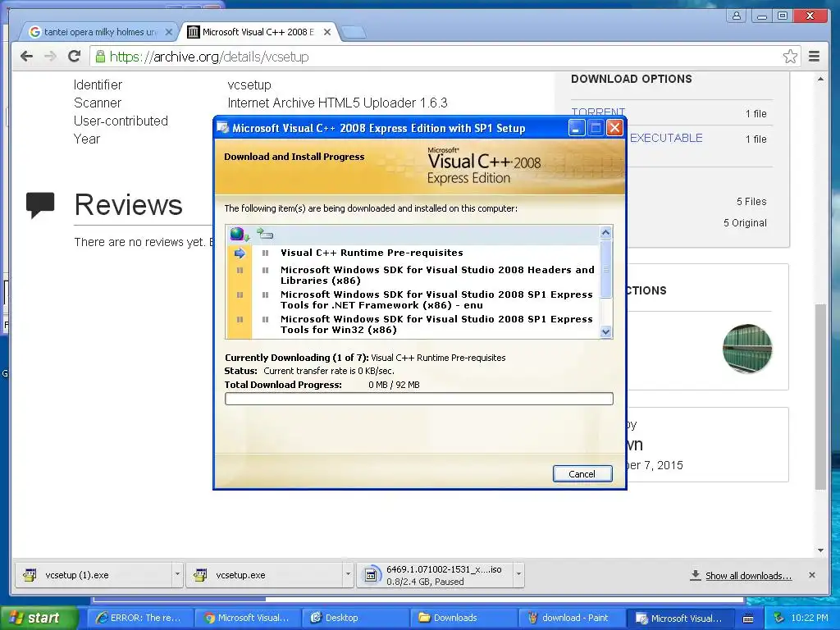Click the install list scrollbar thumb

606,269
